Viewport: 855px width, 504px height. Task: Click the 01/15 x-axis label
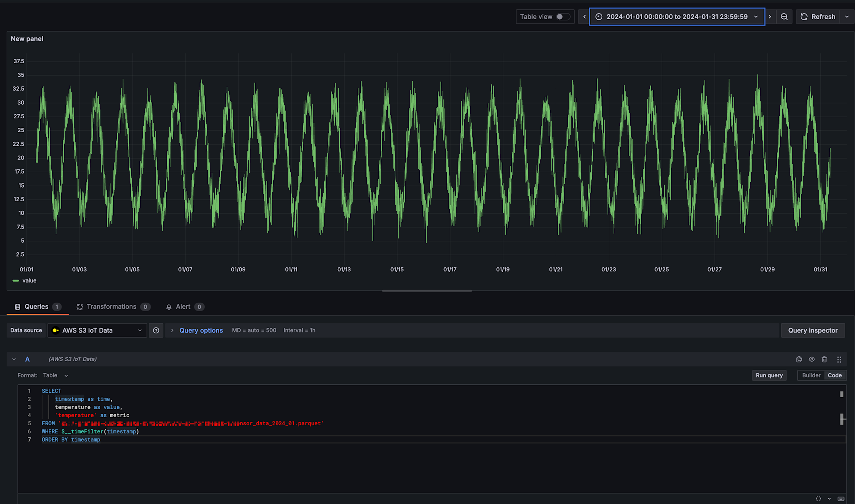point(397,269)
